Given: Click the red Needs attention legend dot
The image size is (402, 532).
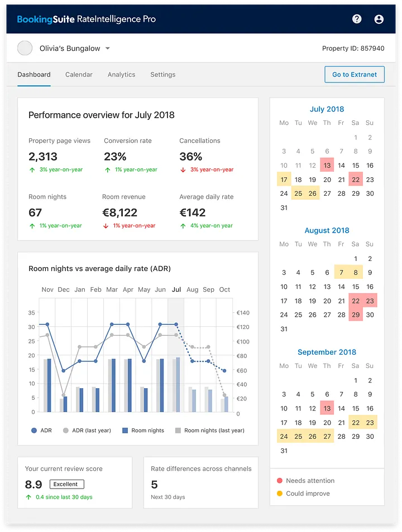Looking at the screenshot, I should pyautogui.click(x=279, y=481).
